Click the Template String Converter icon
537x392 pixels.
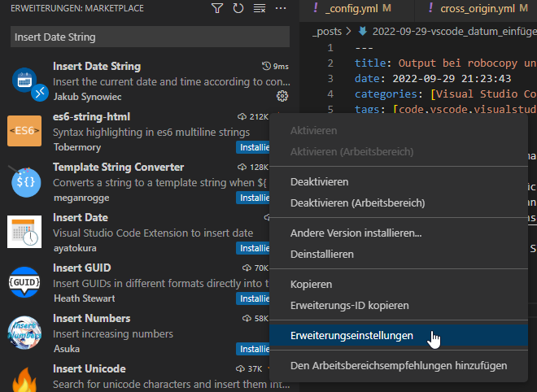24,181
